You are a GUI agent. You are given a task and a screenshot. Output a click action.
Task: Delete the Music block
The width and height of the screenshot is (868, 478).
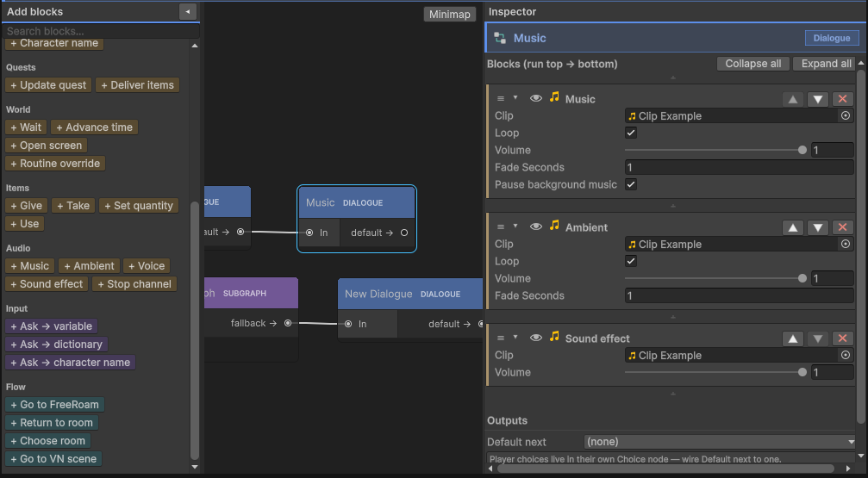click(x=842, y=99)
